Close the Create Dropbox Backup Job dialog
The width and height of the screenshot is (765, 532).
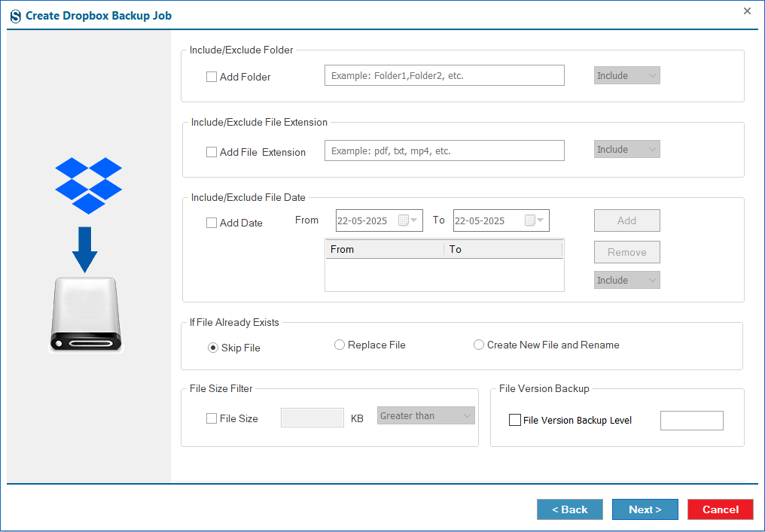747,11
